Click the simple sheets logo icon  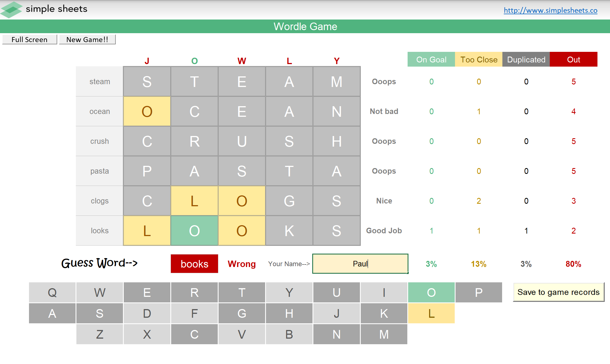pos(11,10)
